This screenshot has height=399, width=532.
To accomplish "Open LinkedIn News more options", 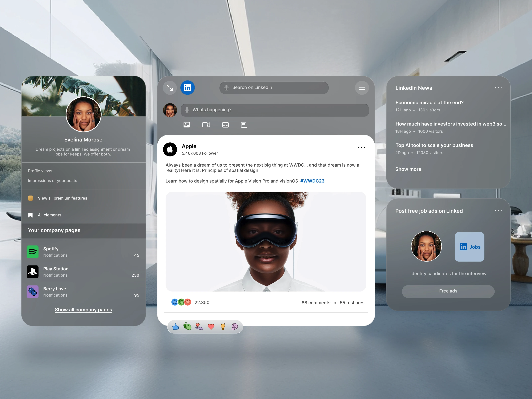I will coord(498,88).
